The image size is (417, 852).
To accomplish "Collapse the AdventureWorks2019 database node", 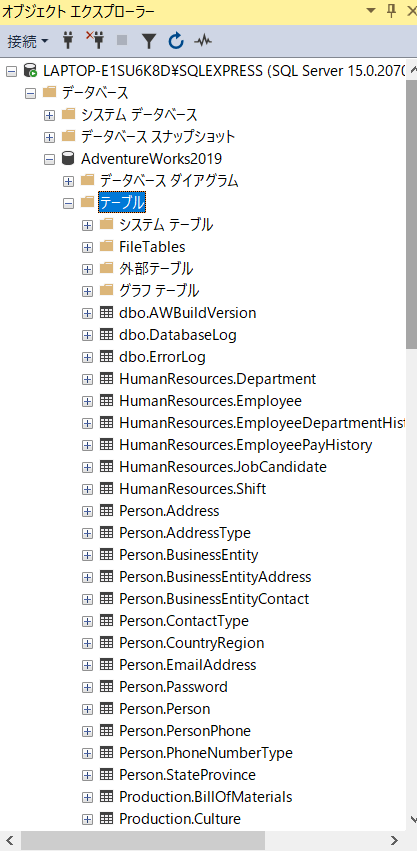I will click(49, 159).
